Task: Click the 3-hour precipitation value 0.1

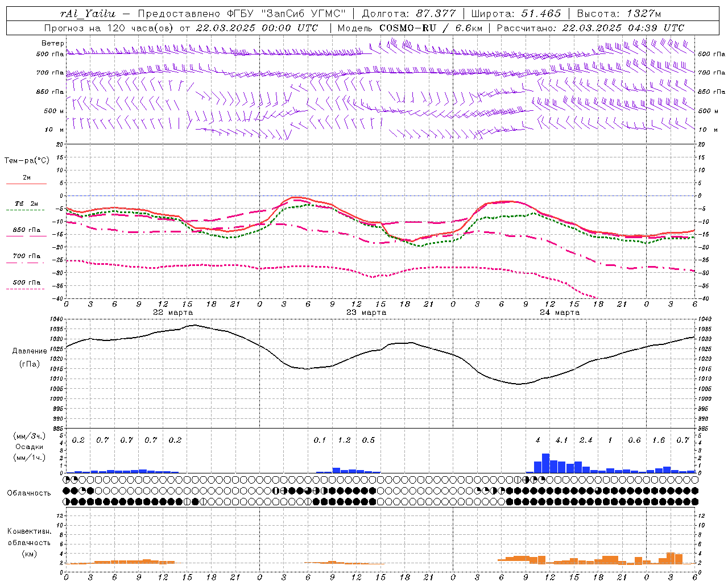Action: pyautogui.click(x=320, y=440)
